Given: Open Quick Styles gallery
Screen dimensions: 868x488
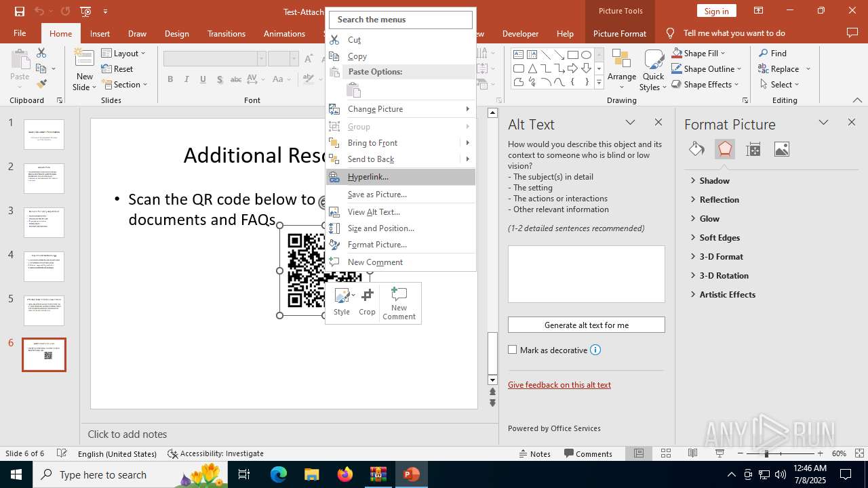Looking at the screenshot, I should tap(653, 70).
